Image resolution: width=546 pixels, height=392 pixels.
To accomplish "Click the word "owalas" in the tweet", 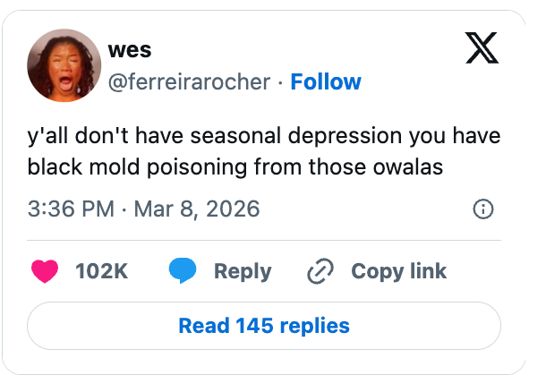I will (x=411, y=166).
